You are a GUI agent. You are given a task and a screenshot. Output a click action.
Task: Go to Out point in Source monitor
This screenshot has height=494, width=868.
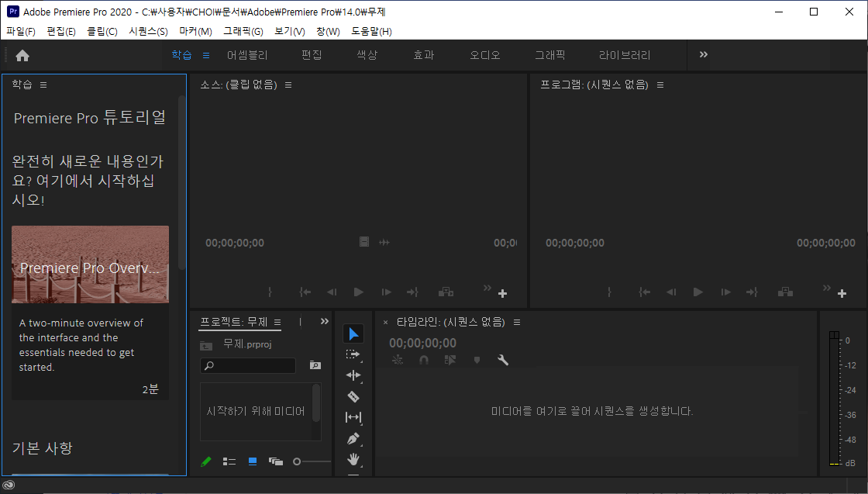click(412, 292)
